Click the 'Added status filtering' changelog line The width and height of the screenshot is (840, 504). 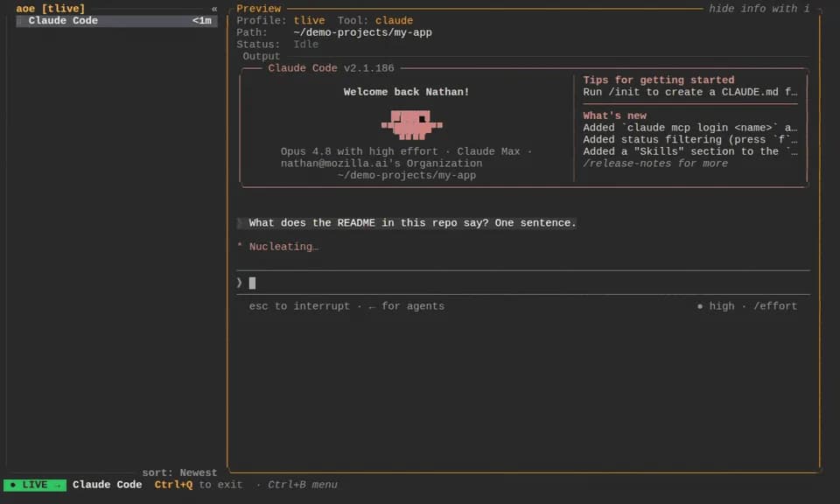tap(690, 139)
